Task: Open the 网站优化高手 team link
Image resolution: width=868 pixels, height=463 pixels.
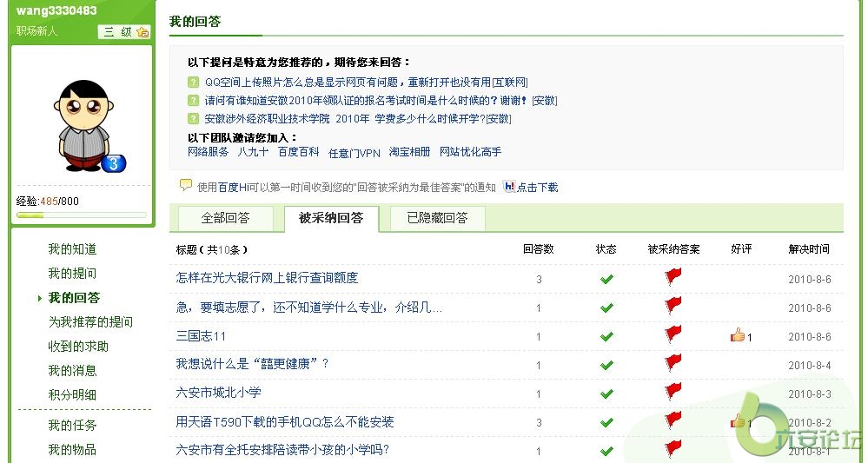Action: pos(471,151)
